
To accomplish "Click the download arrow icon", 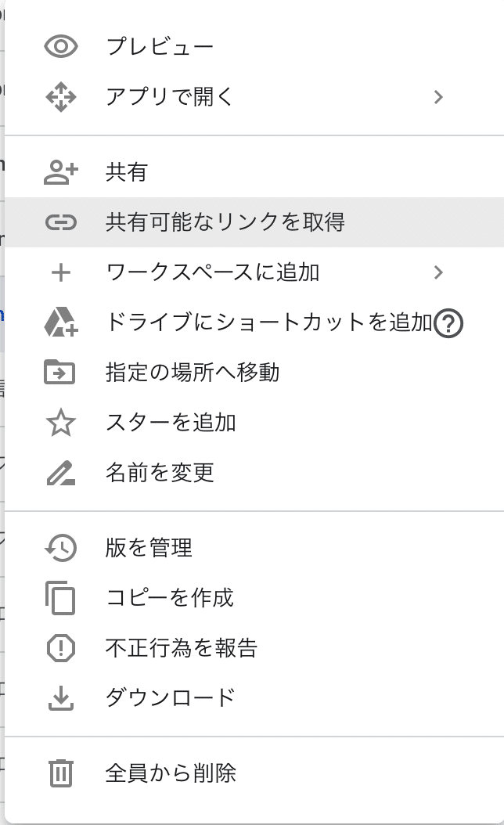I will 60,697.
